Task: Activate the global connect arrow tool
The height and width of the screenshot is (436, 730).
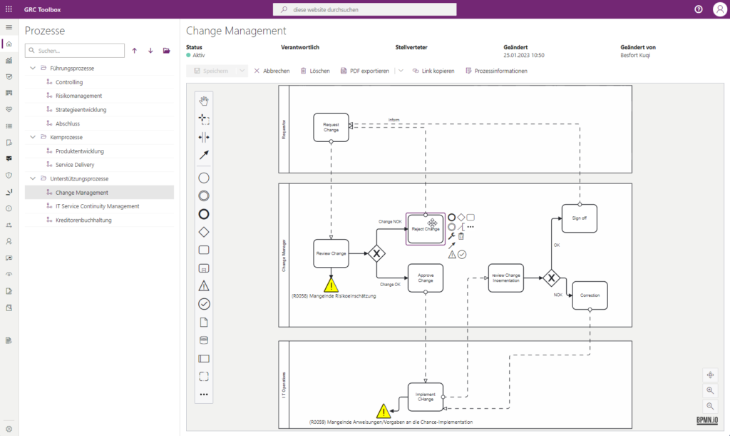Action: click(204, 155)
